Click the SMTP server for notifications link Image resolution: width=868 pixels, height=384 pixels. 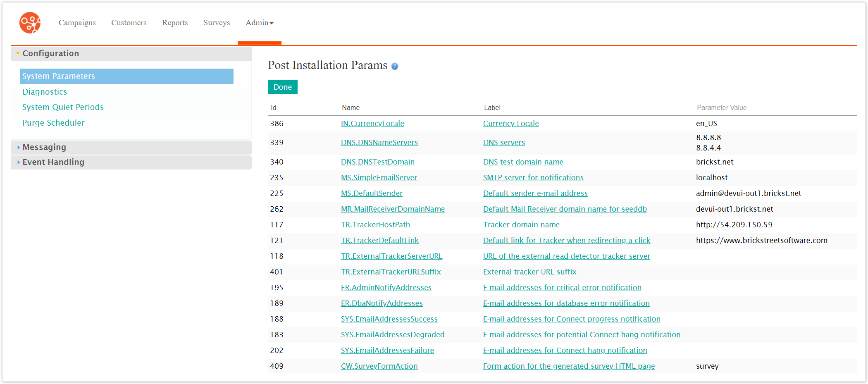[533, 178]
